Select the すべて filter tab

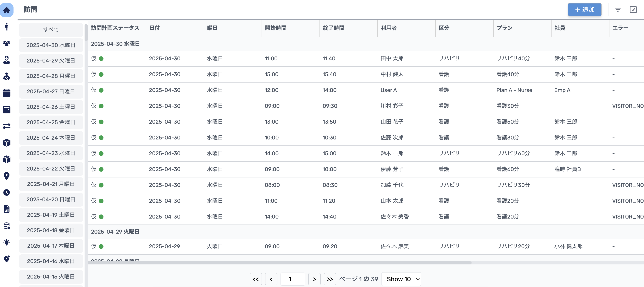coord(51,30)
